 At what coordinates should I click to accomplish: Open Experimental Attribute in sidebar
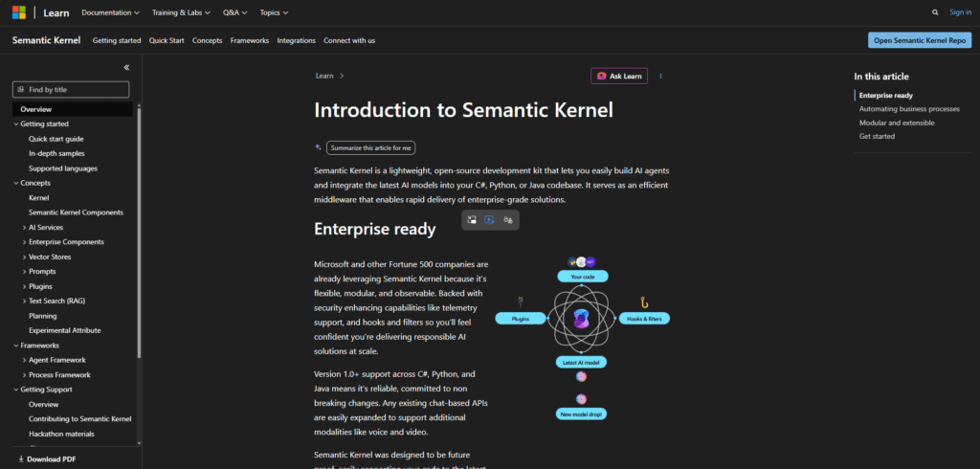pos(65,330)
